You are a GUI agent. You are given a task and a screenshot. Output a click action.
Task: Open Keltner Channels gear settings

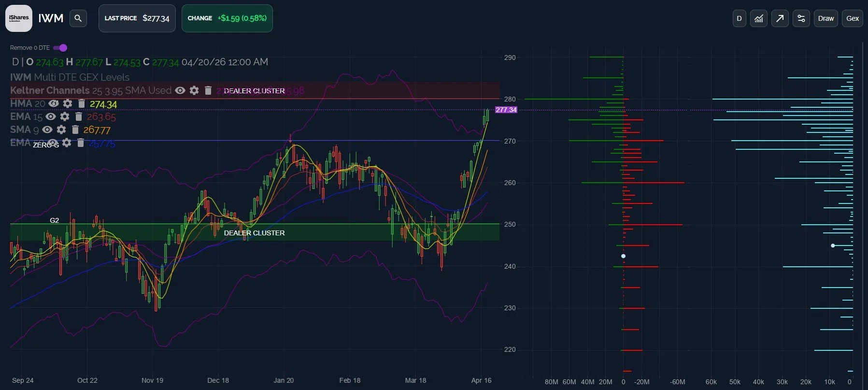(x=194, y=90)
